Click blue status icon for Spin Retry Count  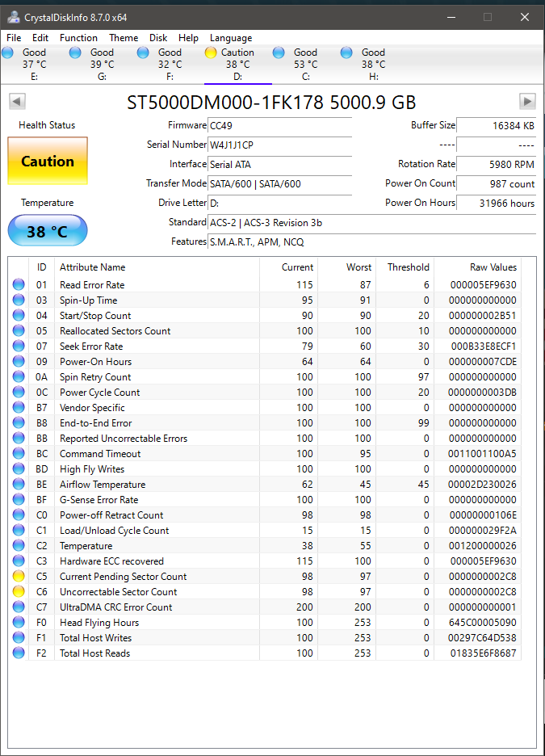tap(19, 376)
